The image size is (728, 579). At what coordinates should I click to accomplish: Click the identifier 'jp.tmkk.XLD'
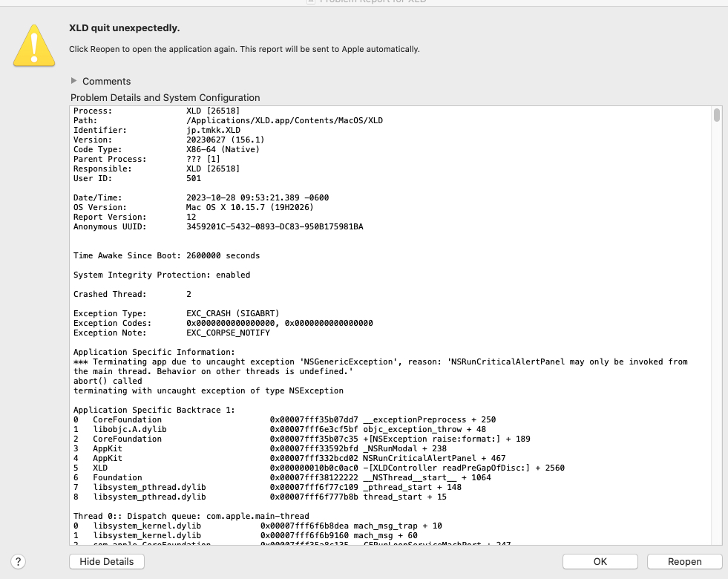coord(214,131)
